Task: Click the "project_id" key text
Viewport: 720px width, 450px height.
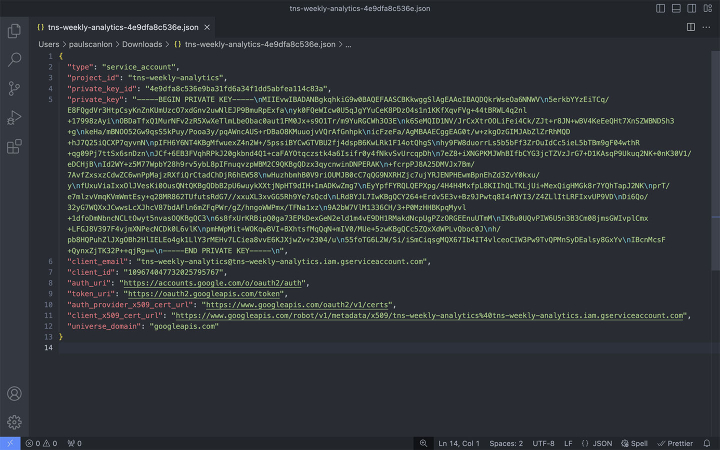Action: coord(93,78)
